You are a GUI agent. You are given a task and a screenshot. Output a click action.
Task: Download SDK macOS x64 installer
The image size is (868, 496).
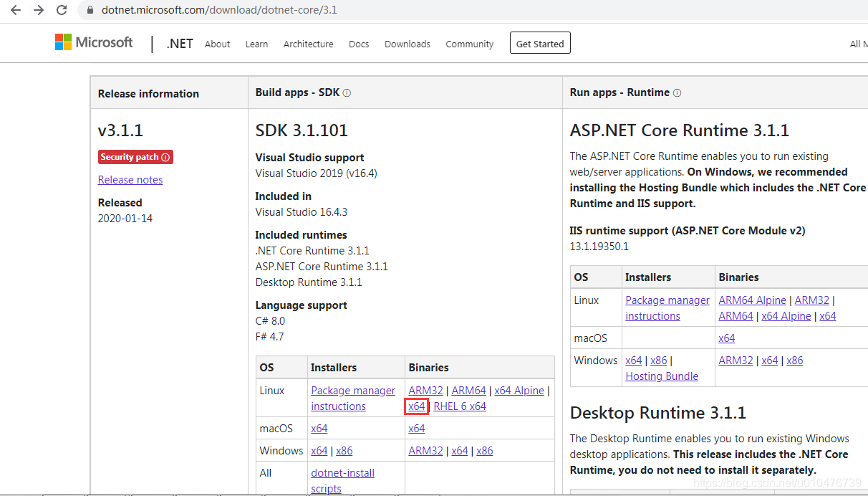coord(319,429)
